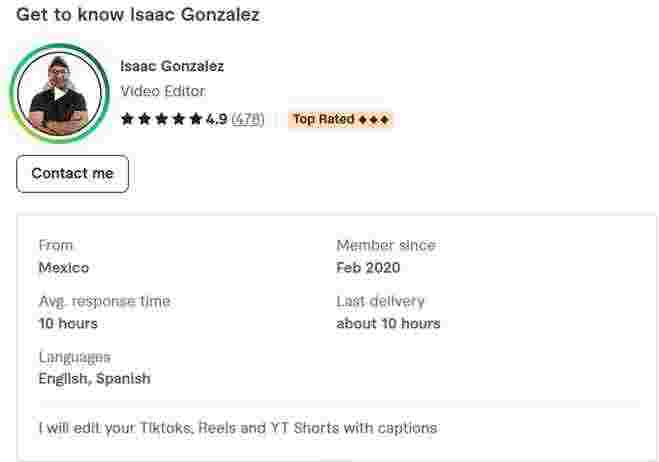The height and width of the screenshot is (462, 659).
Task: Click the "Get to know Isaac Gonzalez" heading
Action: (x=137, y=15)
